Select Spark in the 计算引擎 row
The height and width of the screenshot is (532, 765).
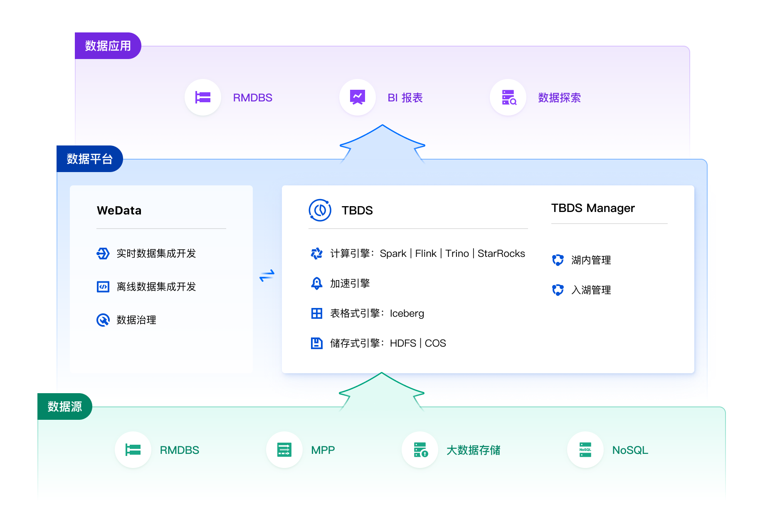pyautogui.click(x=393, y=254)
